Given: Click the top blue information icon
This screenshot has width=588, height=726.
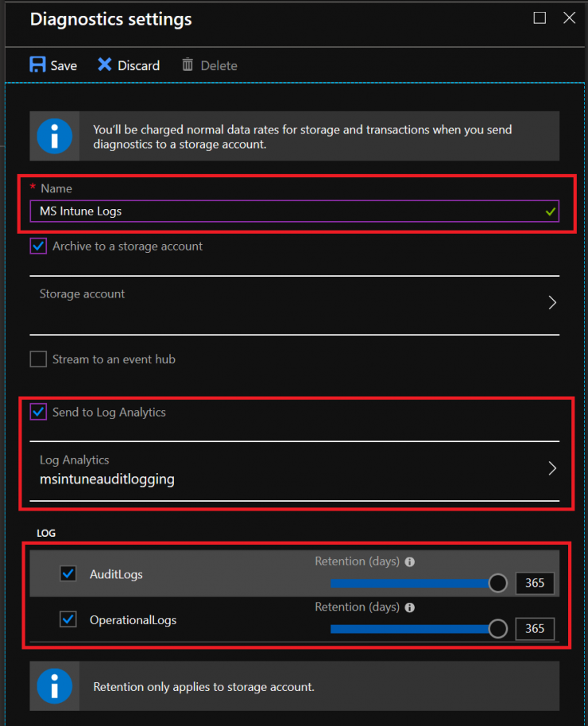Looking at the screenshot, I should click(x=55, y=135).
